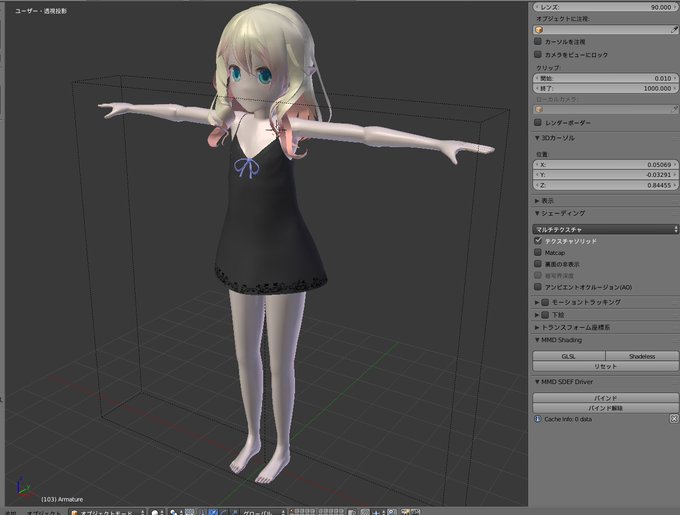The image size is (680, 515).
Task: Click the viewport shading sphere icon in header
Action: (155, 512)
